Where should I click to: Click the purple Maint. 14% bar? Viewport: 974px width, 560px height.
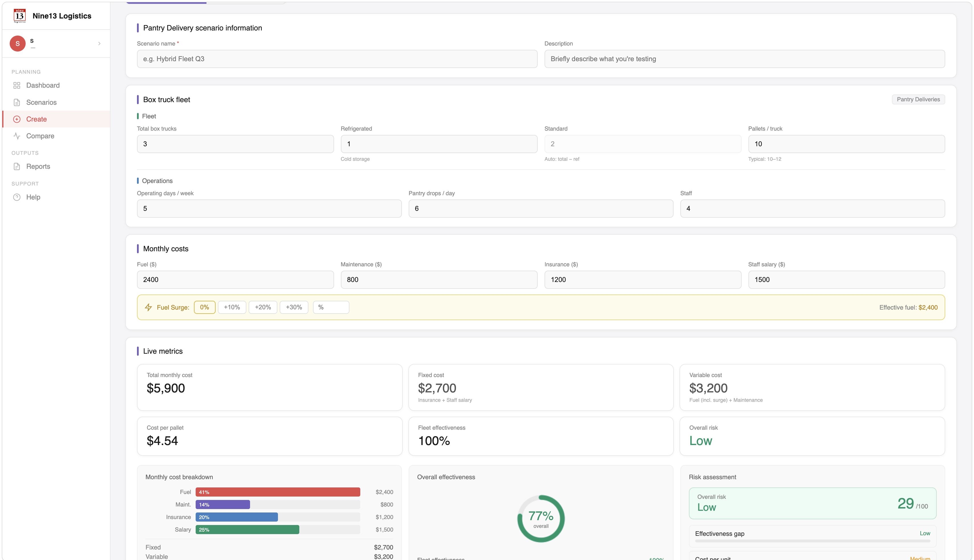(x=222, y=505)
